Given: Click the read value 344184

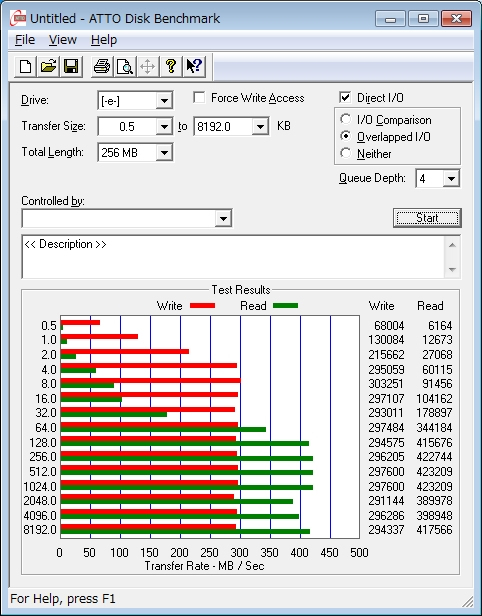Looking at the screenshot, I should click(434, 427).
